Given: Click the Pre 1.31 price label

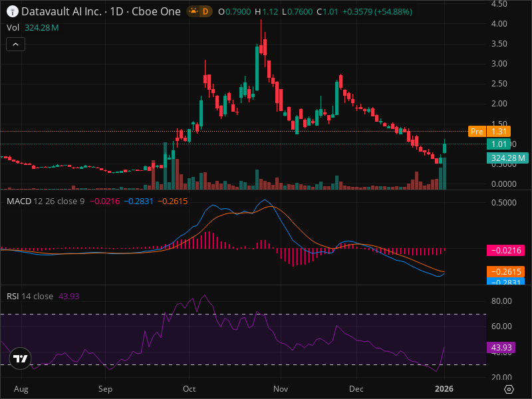Looking at the screenshot, I should [489, 131].
